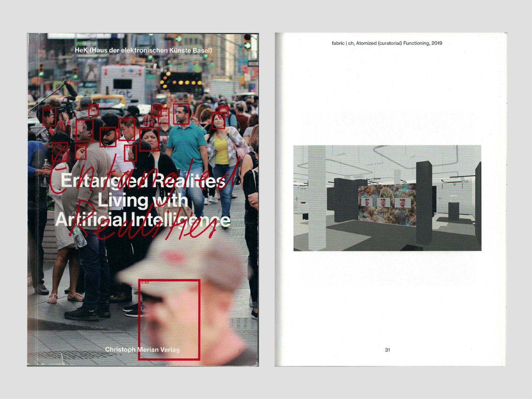This screenshot has width=532, height=399.
Task: Click the 'HeK (Haus der elektronischen Künste Basel)' text
Action: (x=143, y=51)
